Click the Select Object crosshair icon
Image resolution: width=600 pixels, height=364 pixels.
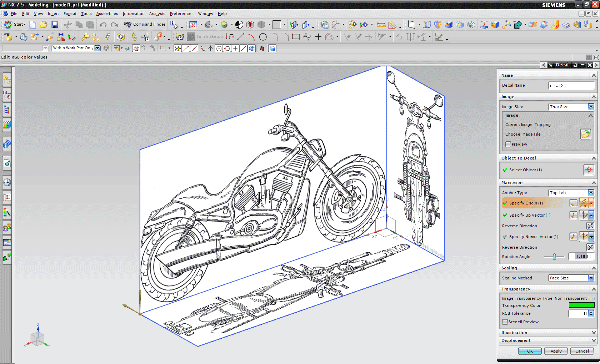(x=589, y=170)
